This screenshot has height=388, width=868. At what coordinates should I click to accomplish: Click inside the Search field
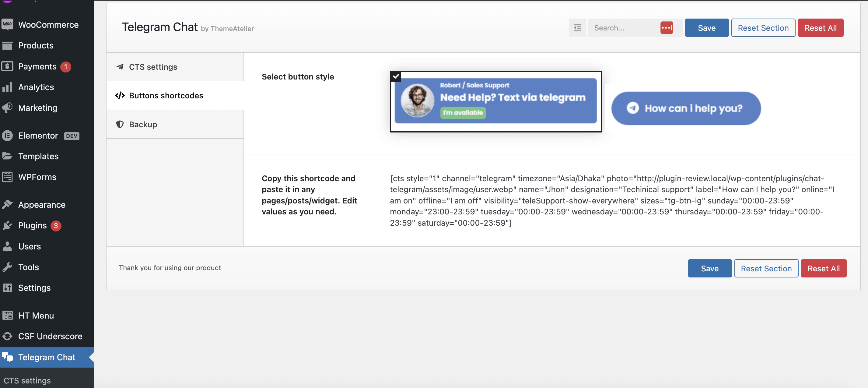(x=627, y=28)
